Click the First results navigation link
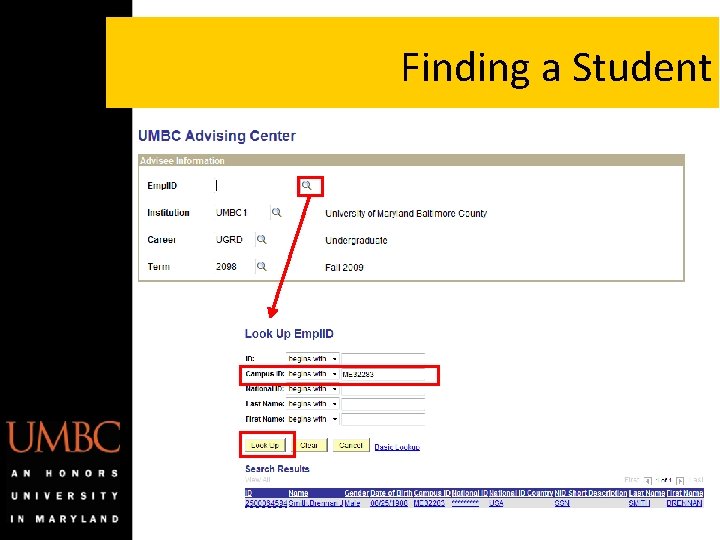This screenshot has width=720, height=540. click(632, 480)
